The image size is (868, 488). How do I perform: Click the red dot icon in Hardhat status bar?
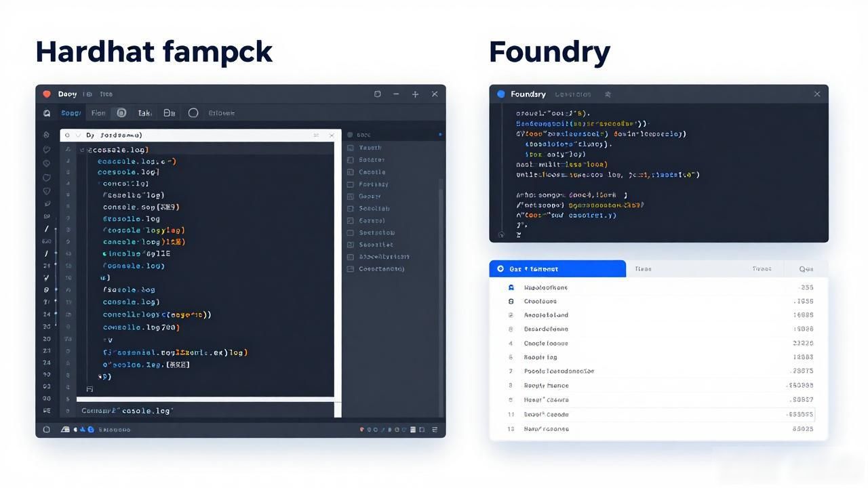[x=362, y=429]
